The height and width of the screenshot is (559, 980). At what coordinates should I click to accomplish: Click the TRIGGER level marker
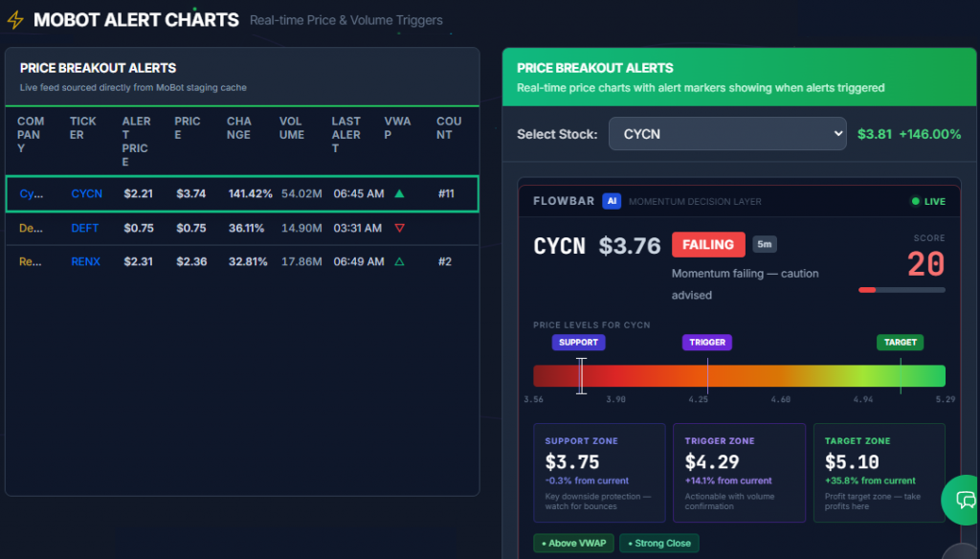707,342
